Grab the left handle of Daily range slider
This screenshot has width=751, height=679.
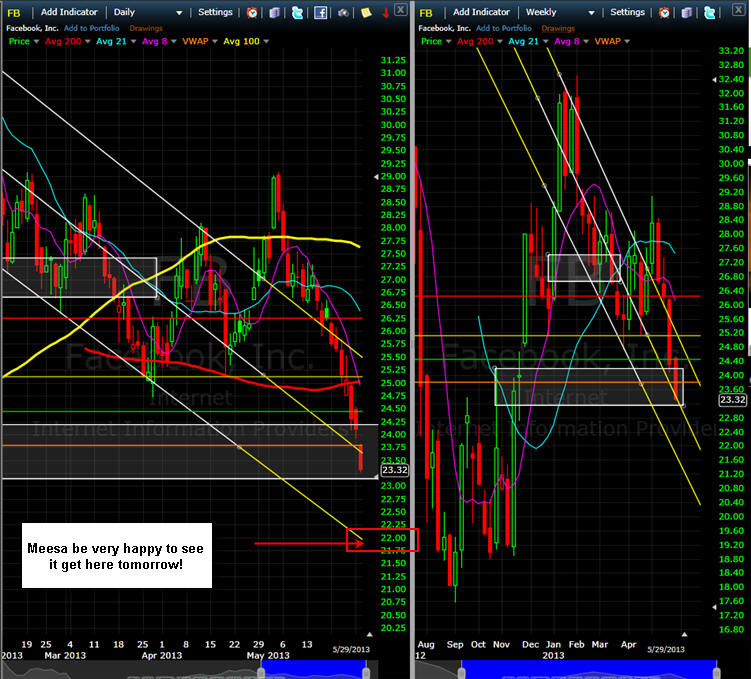[261, 671]
